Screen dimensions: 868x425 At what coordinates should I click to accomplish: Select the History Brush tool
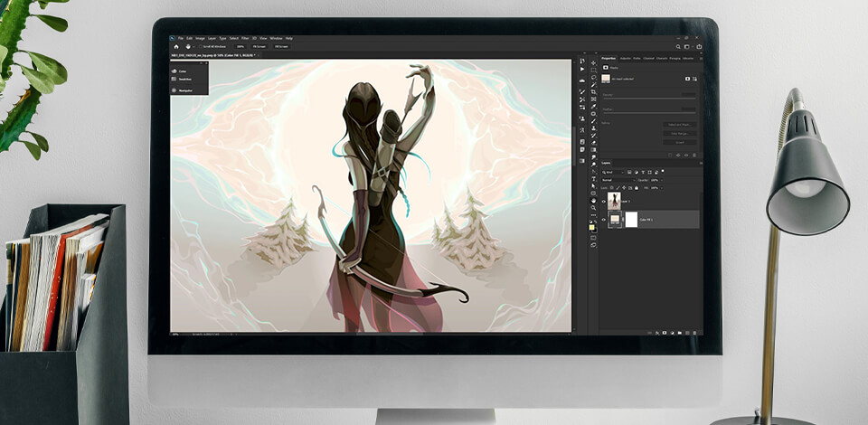[x=593, y=136]
